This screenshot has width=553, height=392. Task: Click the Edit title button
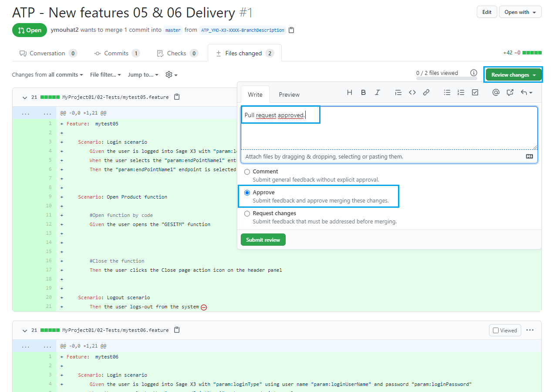pyautogui.click(x=486, y=12)
